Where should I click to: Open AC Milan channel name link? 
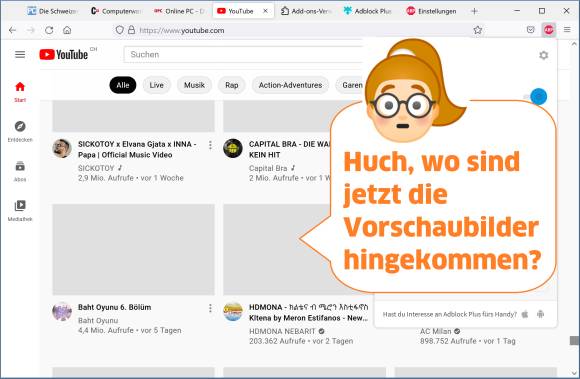tap(436, 331)
